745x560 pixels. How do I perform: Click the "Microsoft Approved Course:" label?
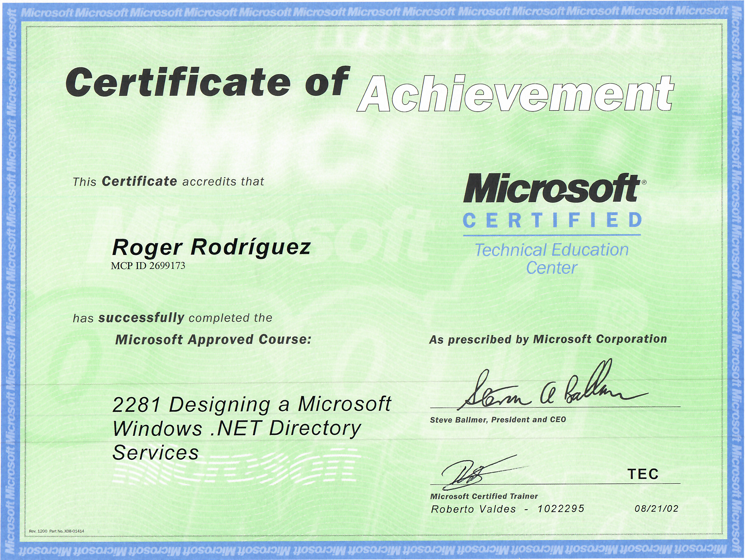(213, 340)
